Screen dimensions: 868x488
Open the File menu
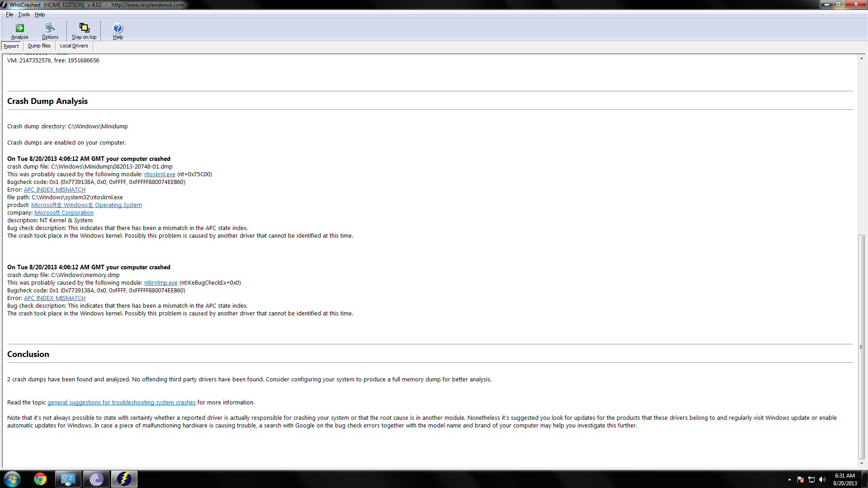pyautogui.click(x=9, y=14)
